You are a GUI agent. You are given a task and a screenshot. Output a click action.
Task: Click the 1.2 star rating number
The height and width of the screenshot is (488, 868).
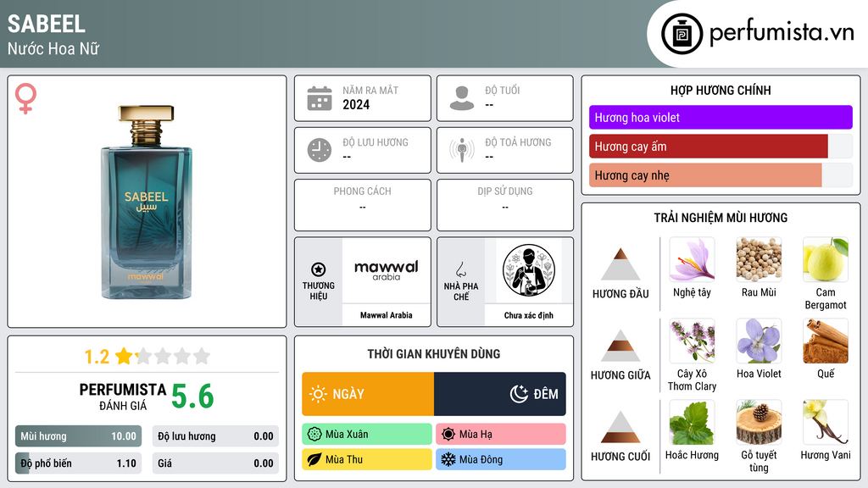(97, 357)
